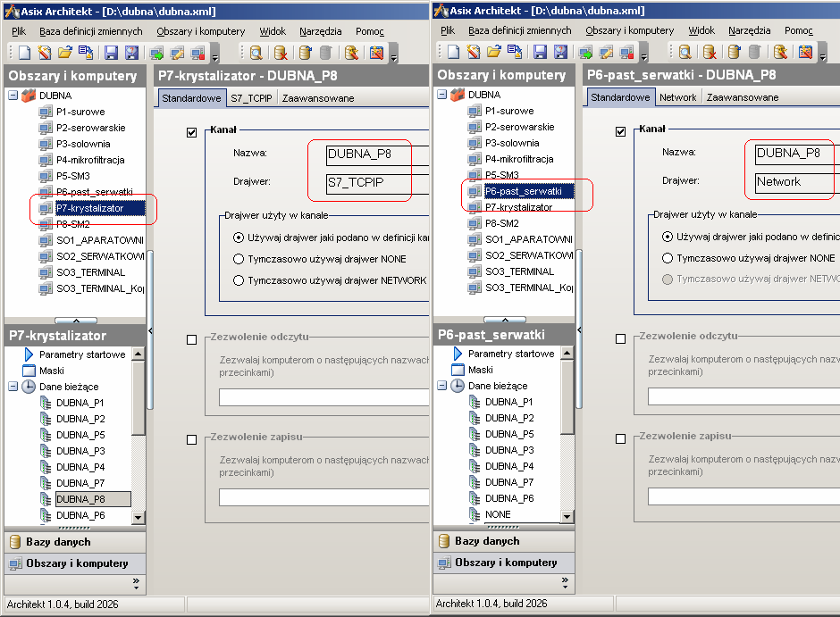This screenshot has height=617, width=840.
Task: Collapse Dane bieżące node in right window
Action: tap(442, 386)
